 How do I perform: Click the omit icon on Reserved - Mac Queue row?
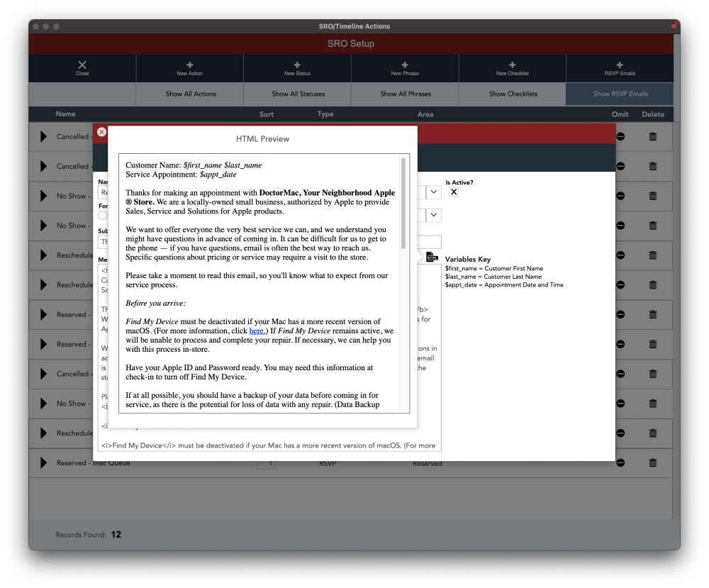click(620, 462)
